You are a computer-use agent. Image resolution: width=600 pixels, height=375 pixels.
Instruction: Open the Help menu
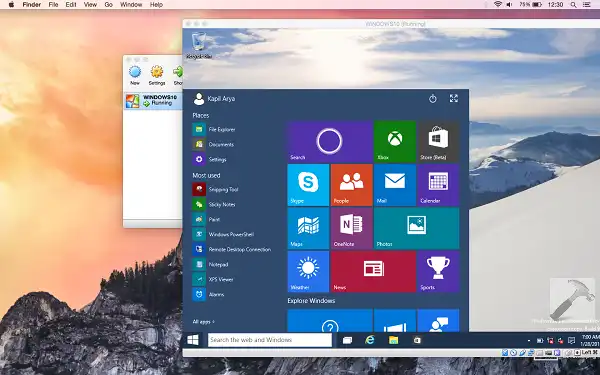156,5
